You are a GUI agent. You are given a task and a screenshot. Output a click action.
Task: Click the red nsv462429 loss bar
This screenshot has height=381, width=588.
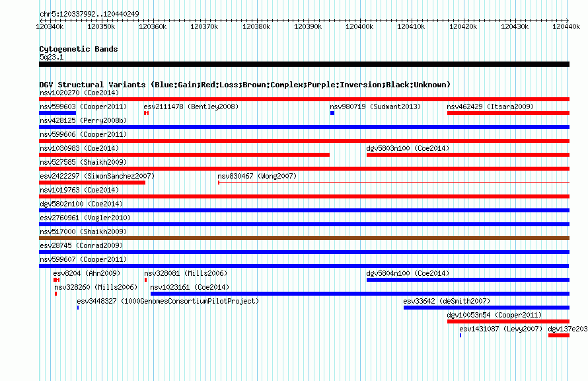point(509,113)
